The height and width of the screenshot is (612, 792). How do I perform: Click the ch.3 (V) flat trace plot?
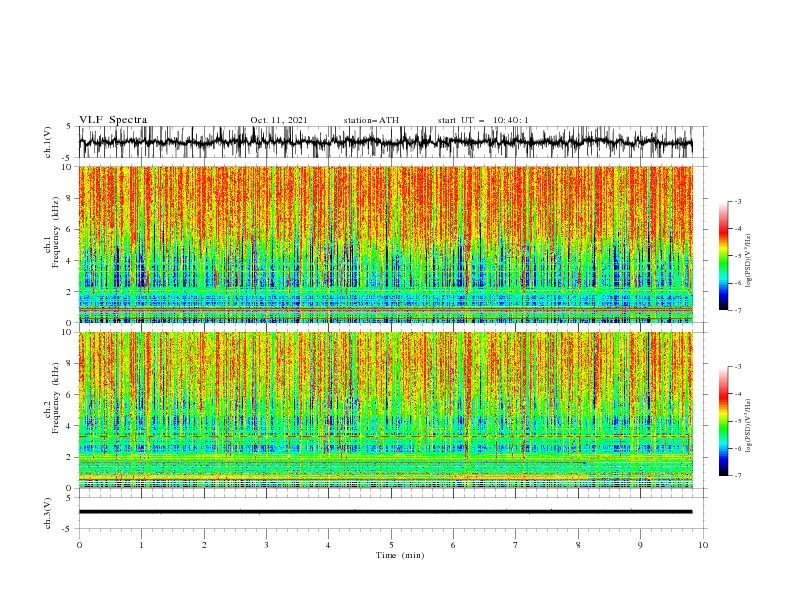coord(392,513)
